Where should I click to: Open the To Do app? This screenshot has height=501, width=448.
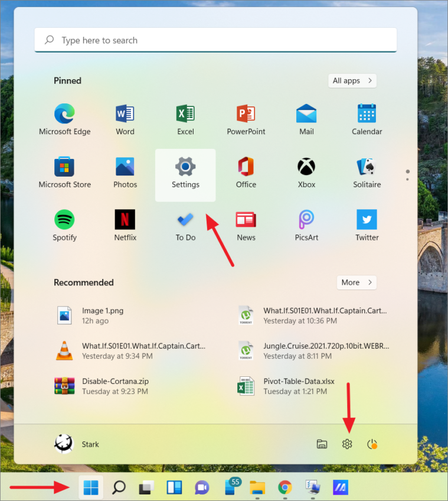pos(185,226)
